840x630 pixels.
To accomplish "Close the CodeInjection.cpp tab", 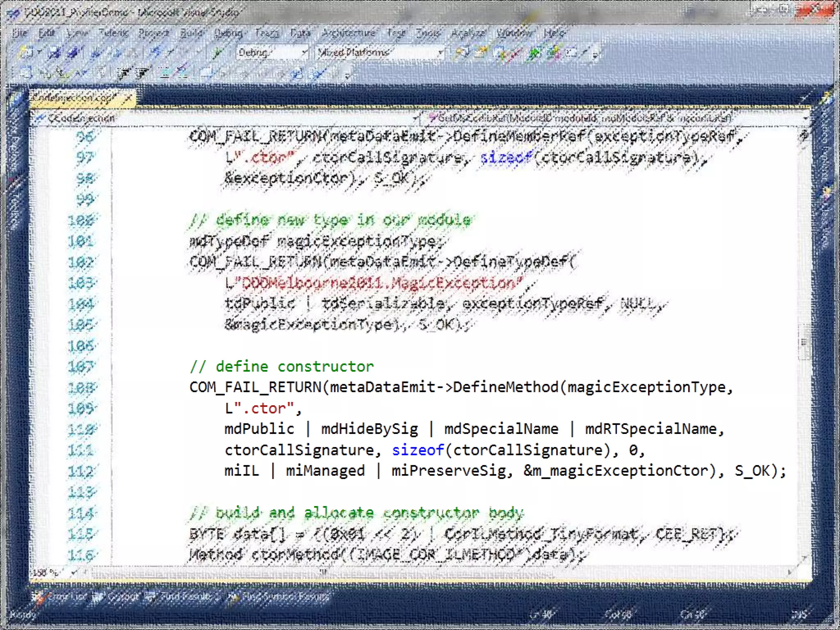I will tap(128, 98).
